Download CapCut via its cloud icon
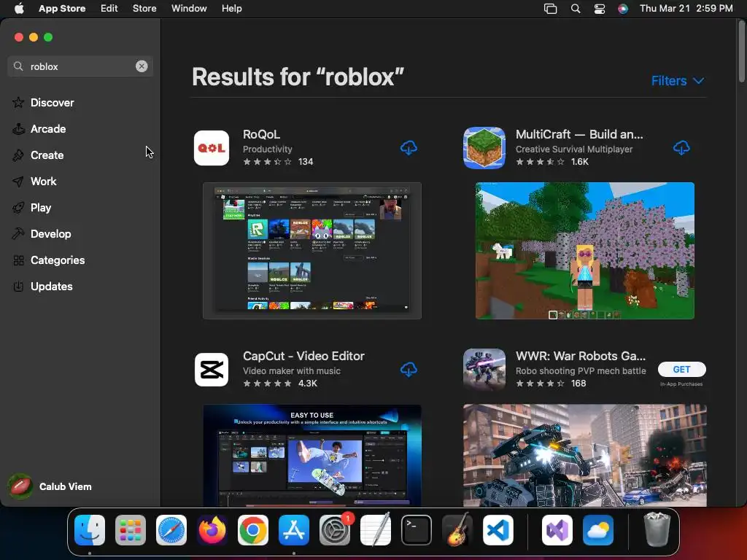The image size is (747, 560). point(409,370)
